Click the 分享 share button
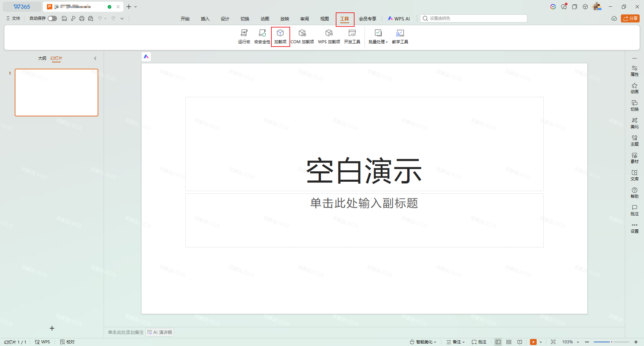644x346 pixels. tap(630, 18)
